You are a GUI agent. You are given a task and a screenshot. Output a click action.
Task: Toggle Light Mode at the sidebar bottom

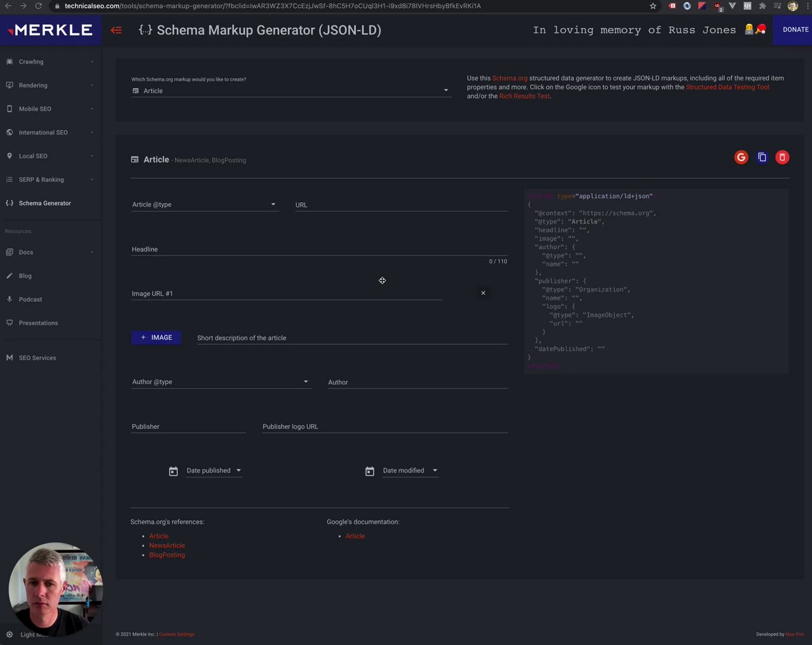coord(27,634)
